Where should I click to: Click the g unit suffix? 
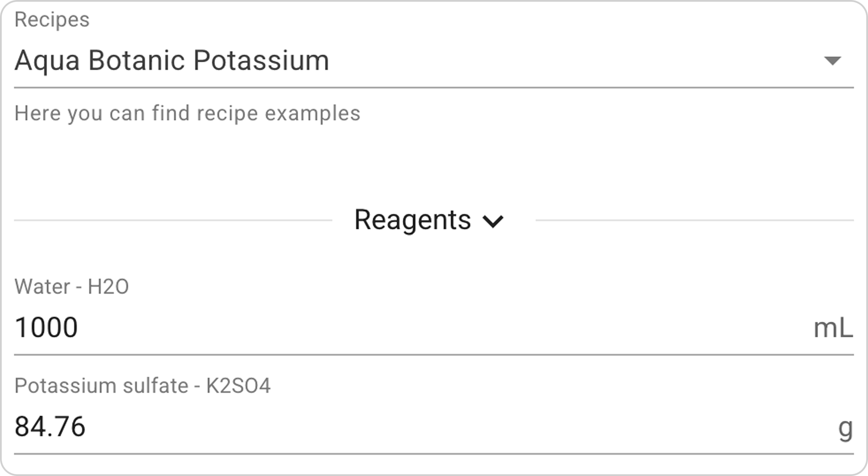pyautogui.click(x=845, y=428)
